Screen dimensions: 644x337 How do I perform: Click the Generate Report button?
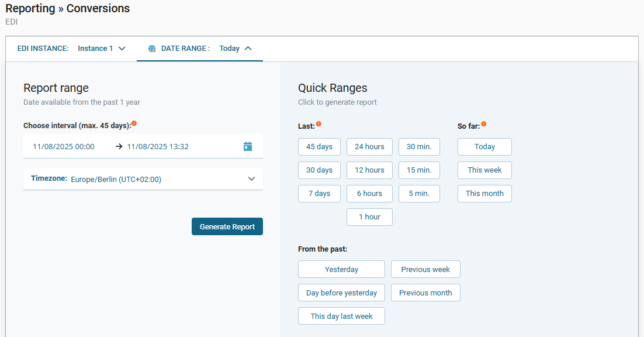[227, 226]
